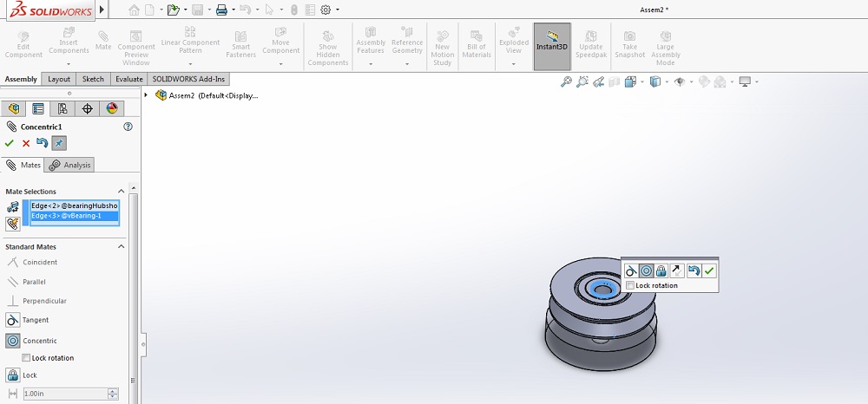
Task: Open the dropdown arrow next to Options gear
Action: pyautogui.click(x=337, y=10)
